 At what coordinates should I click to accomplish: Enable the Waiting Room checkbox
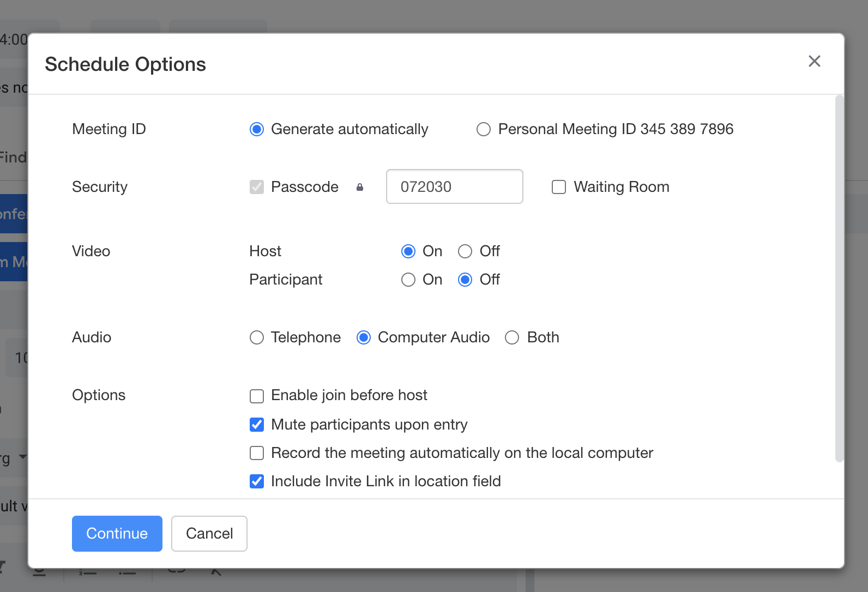[559, 187]
